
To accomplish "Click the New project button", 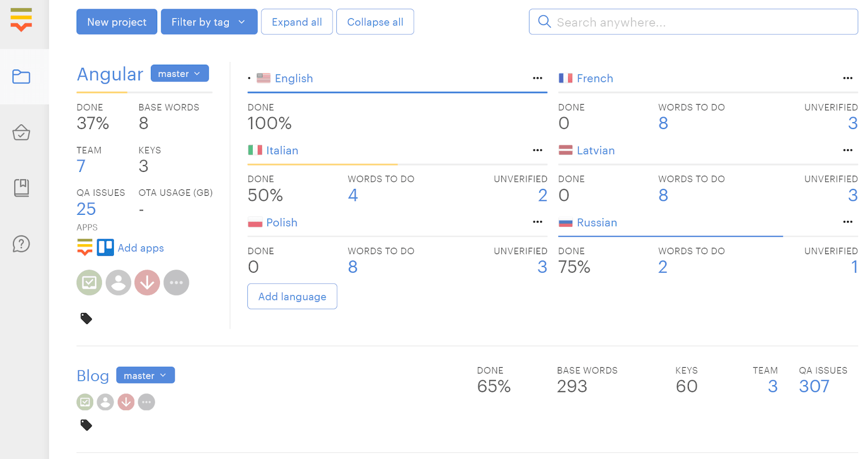I will coord(117,22).
